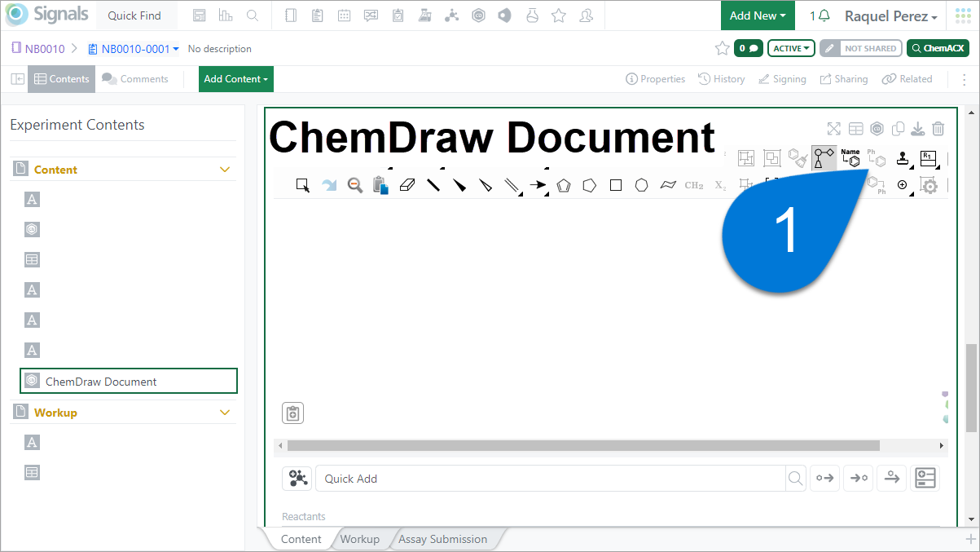The image size is (980, 552).
Task: Click the paste clipboard tool
Action: [380, 185]
